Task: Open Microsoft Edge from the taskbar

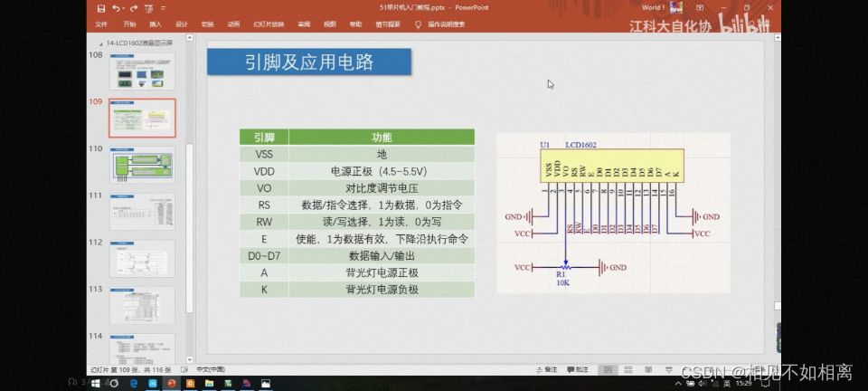Action: 134,383
